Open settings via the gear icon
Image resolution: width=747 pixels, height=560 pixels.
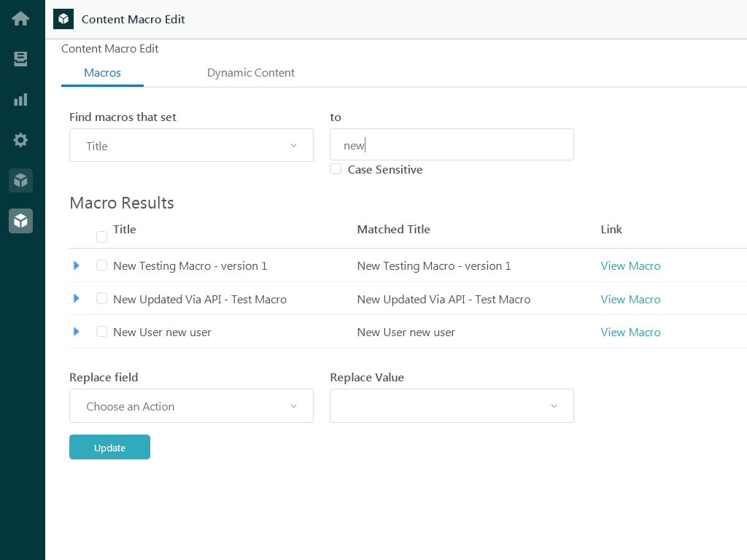click(x=20, y=139)
